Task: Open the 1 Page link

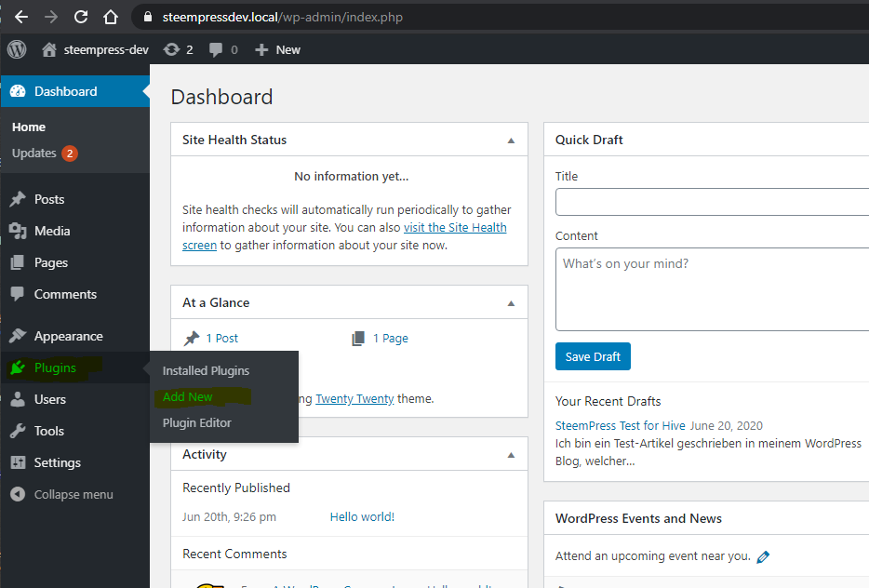Action: (x=391, y=338)
